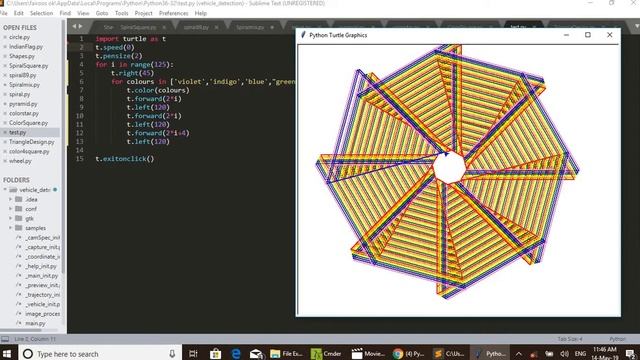Screen dimensions: 640x360
Task: Expand the gtk folder
Action: (x=11, y=218)
